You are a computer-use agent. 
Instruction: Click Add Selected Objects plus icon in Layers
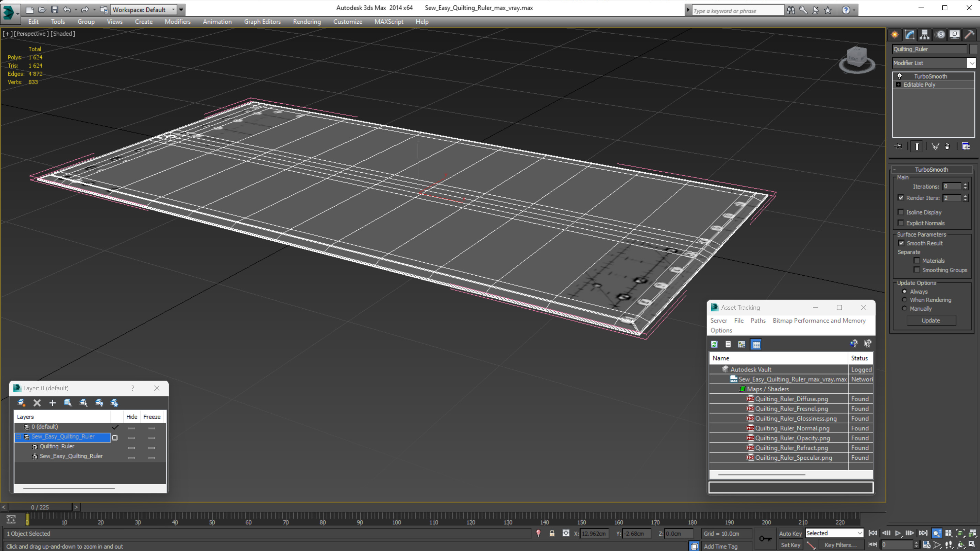click(53, 403)
